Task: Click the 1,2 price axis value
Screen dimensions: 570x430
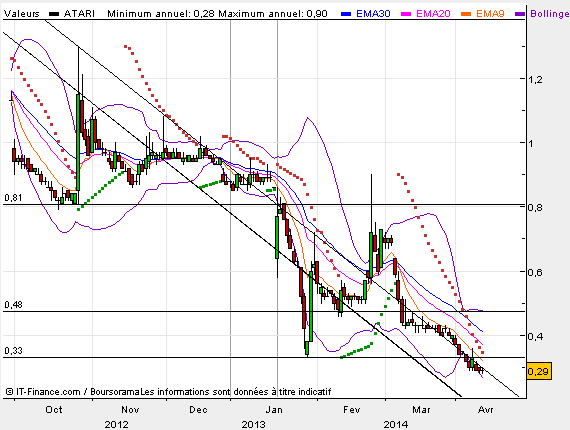Action: tap(535, 80)
